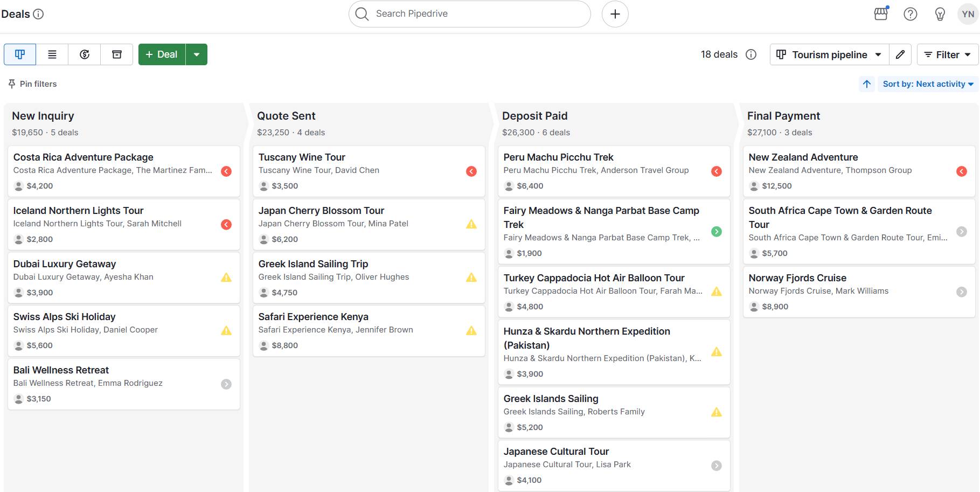Screen dimensions: 980x492
Task: Click the red overdue icon on Tuscany Wine Tour
Action: click(471, 171)
